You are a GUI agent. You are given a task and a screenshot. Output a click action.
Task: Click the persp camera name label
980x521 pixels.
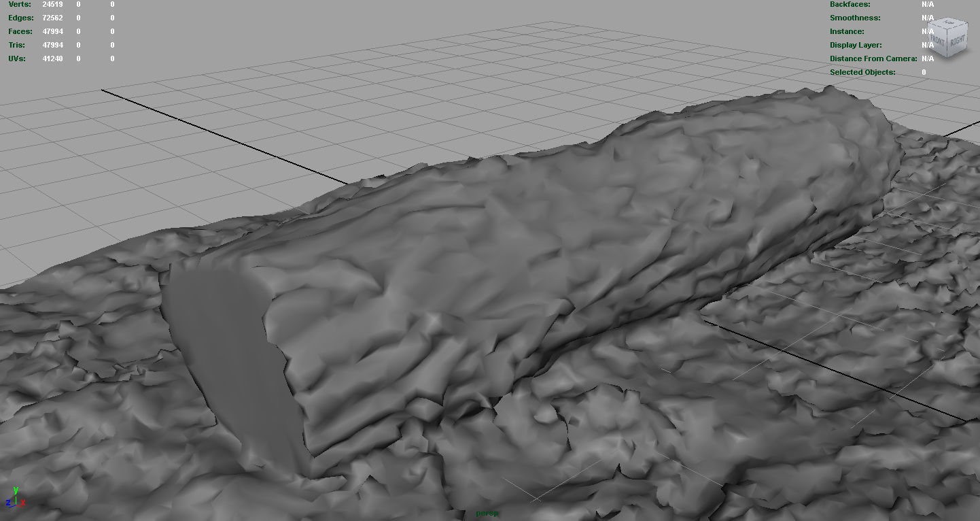point(487,513)
